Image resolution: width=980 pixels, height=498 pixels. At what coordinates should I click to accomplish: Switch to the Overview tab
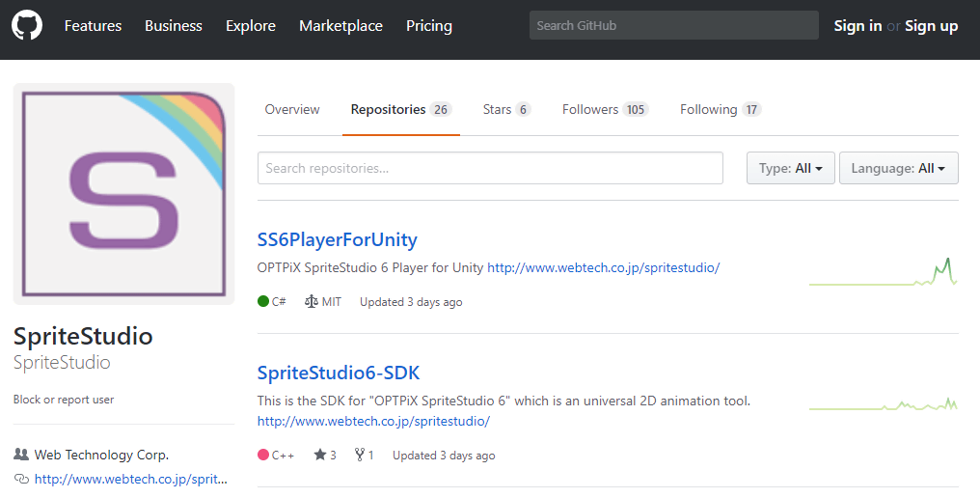[292, 109]
